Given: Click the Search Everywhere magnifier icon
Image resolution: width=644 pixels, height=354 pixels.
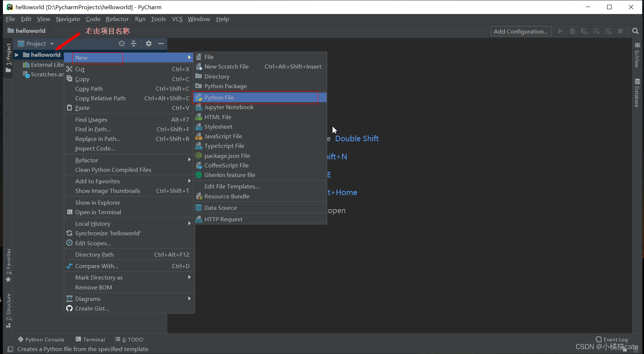Looking at the screenshot, I should point(636,31).
